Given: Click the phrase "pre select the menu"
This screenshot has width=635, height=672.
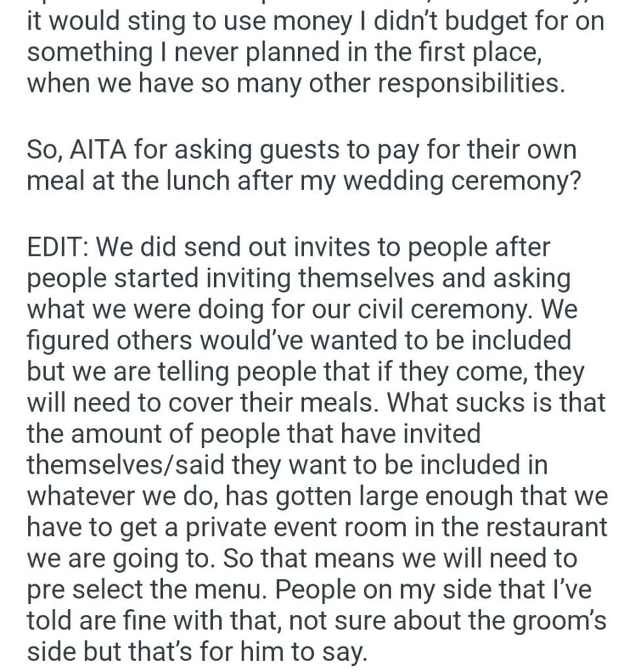Looking at the screenshot, I should point(146,589).
